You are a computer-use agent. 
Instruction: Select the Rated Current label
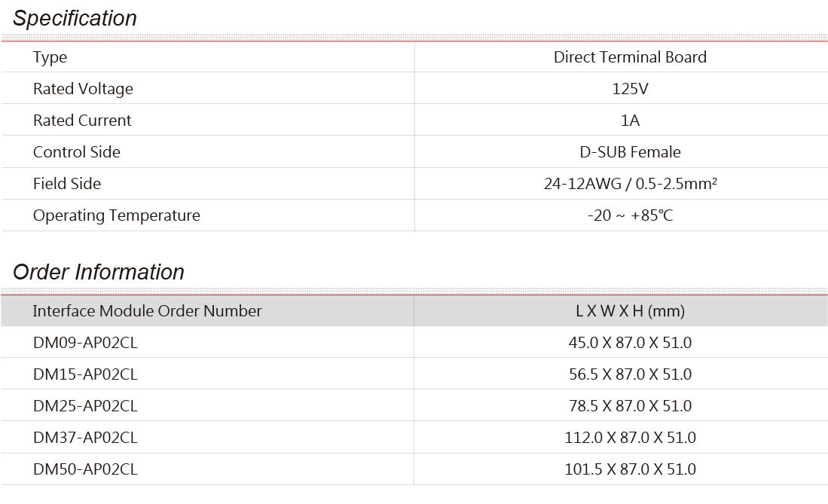point(82,120)
